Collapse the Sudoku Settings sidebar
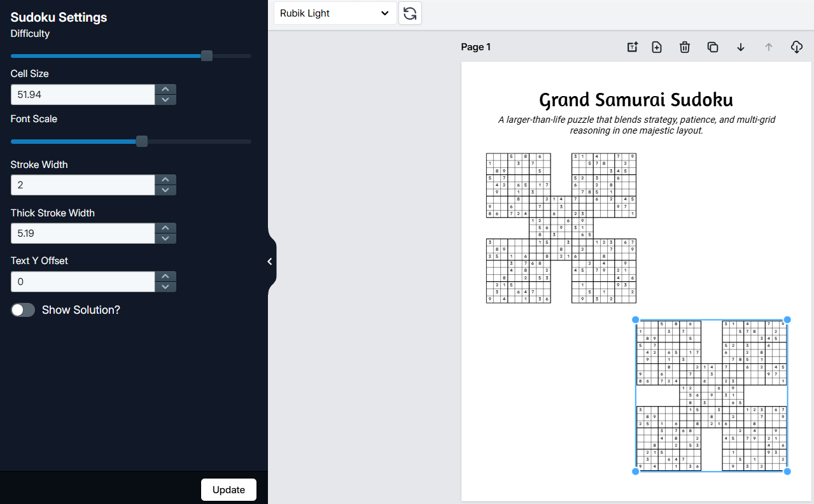The width and height of the screenshot is (814, 504). pos(270,262)
